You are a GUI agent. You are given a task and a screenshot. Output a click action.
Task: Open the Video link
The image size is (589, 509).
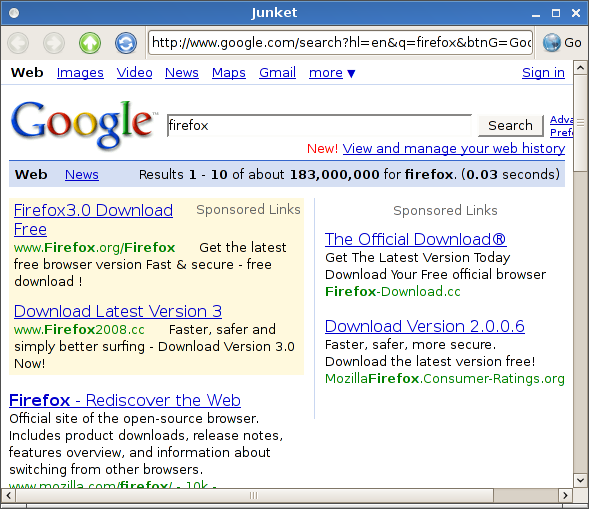tap(134, 72)
